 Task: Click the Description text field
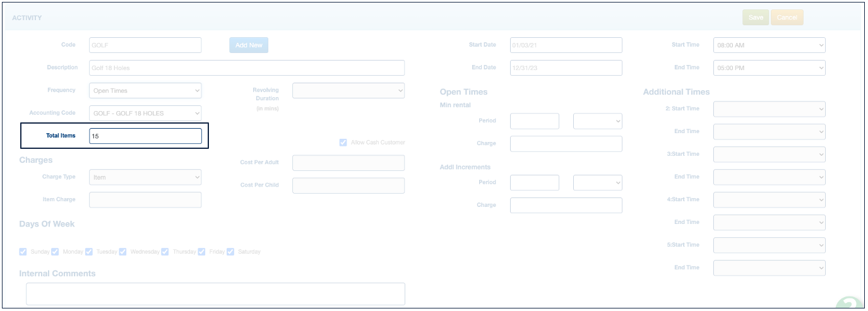246,68
